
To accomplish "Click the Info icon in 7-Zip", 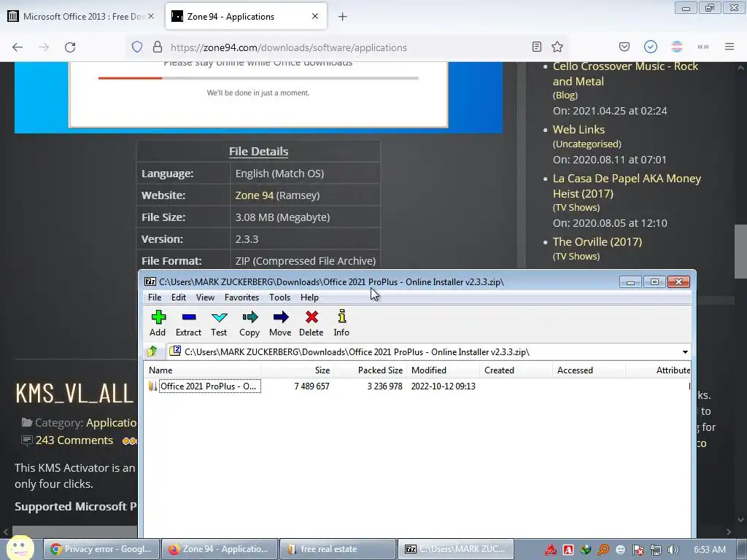I will [341, 316].
